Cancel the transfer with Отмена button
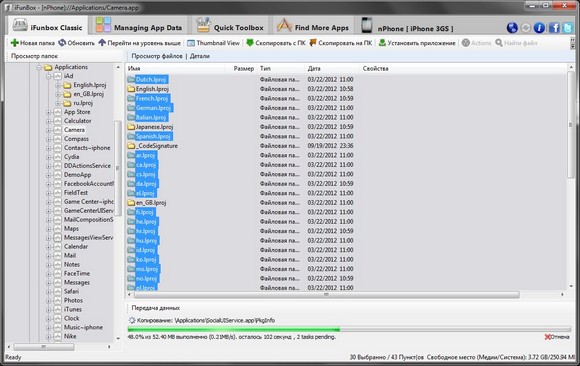Image resolution: width=580 pixels, height=366 pixels. coord(557,337)
